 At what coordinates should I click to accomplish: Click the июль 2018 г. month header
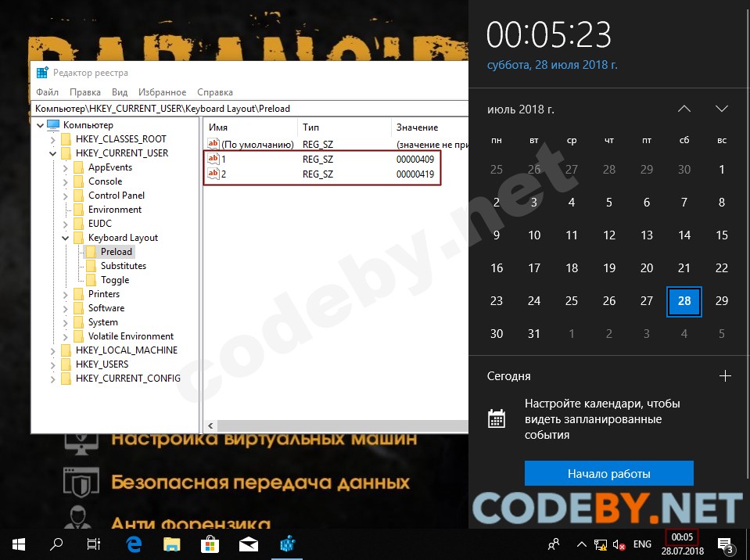click(520, 109)
